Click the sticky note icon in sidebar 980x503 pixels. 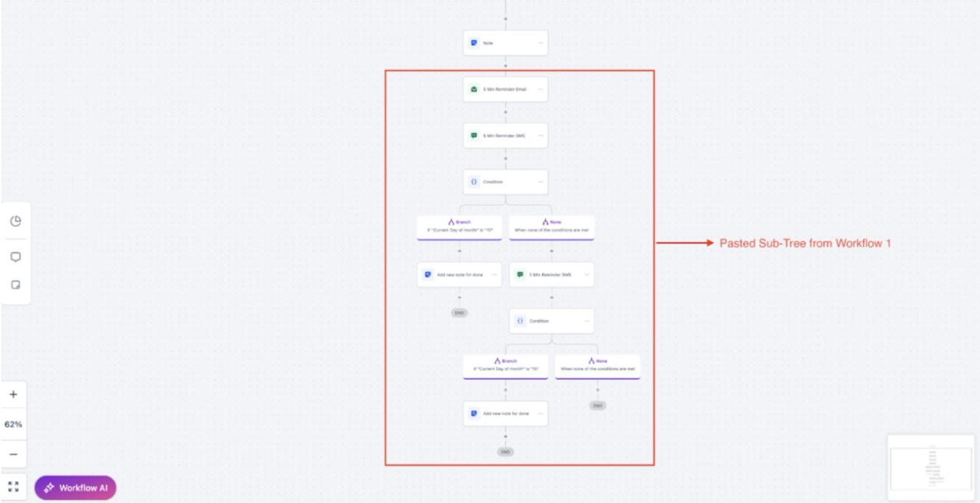[x=15, y=285]
